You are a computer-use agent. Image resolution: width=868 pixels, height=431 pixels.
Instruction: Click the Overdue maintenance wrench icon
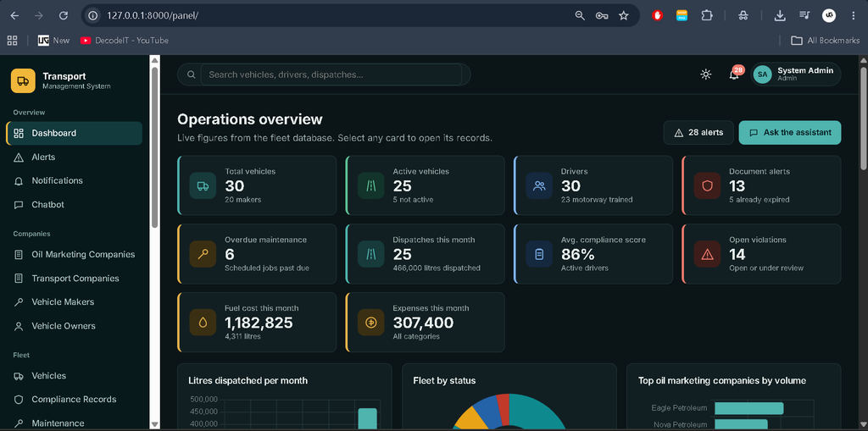pyautogui.click(x=203, y=255)
